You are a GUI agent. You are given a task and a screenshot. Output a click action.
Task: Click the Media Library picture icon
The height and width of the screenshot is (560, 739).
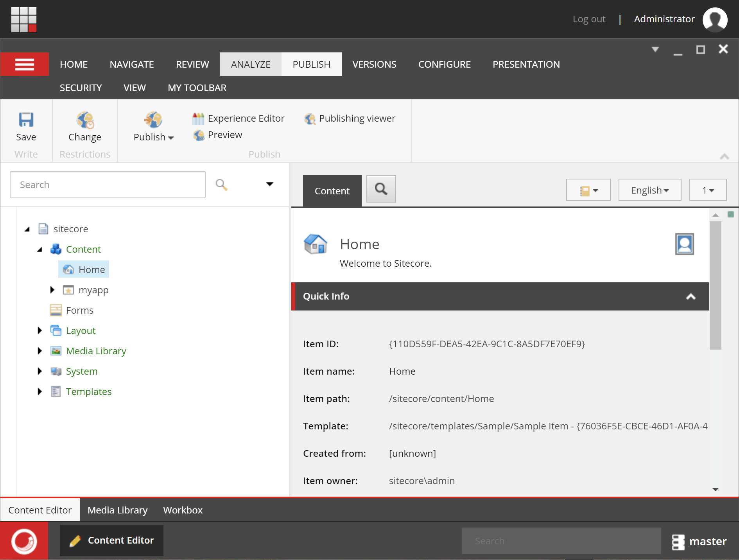(x=56, y=351)
